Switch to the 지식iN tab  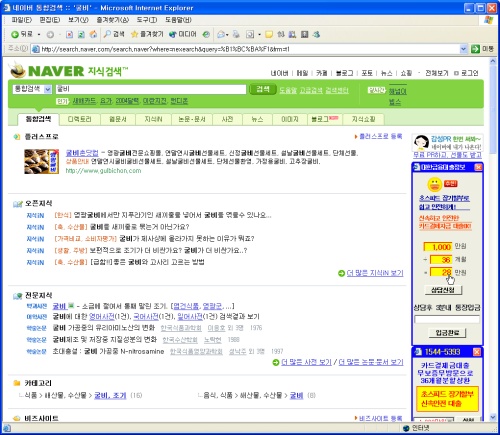[153, 119]
